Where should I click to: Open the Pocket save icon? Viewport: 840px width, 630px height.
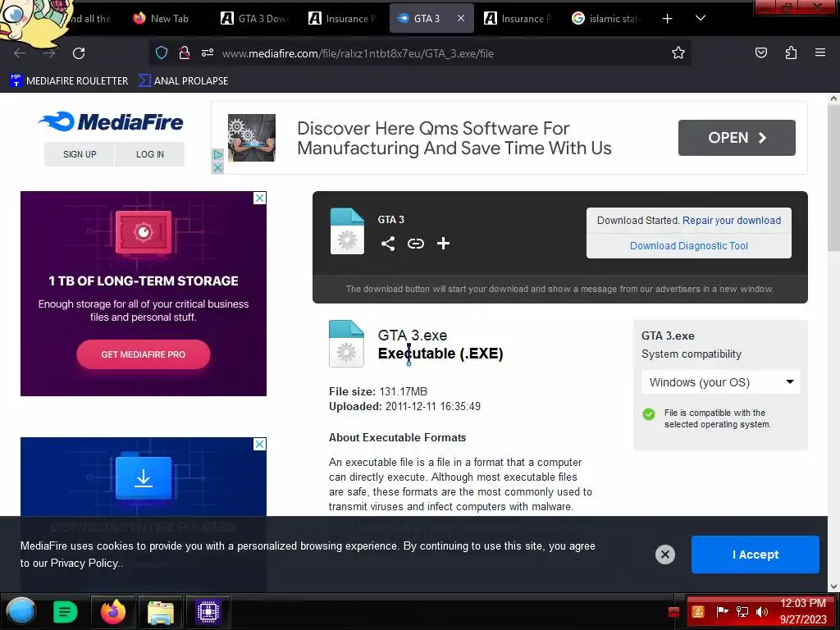760,52
